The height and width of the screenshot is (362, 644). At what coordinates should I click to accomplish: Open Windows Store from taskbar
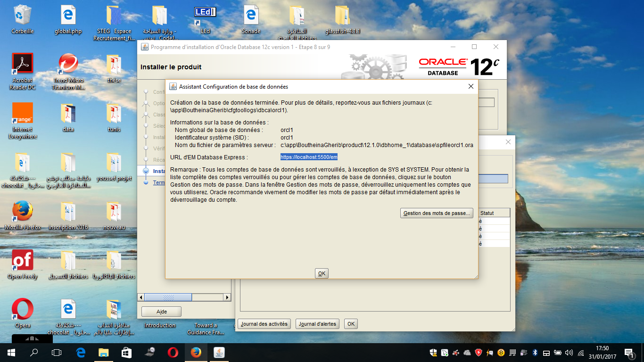[127, 352]
